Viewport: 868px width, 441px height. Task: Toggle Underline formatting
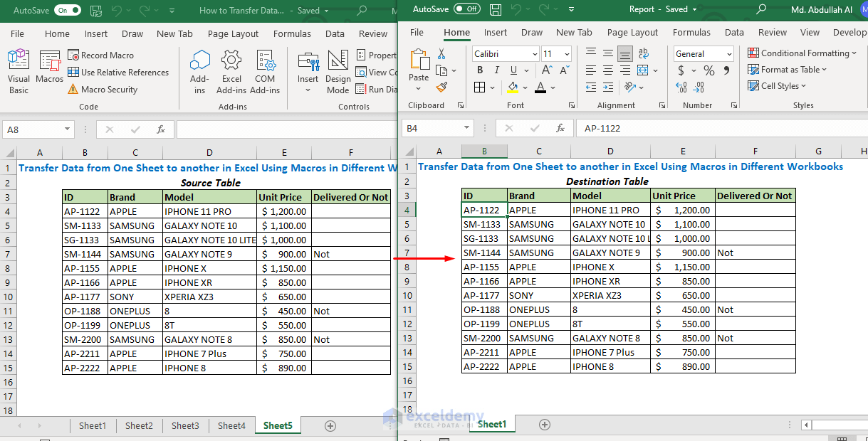tap(512, 70)
